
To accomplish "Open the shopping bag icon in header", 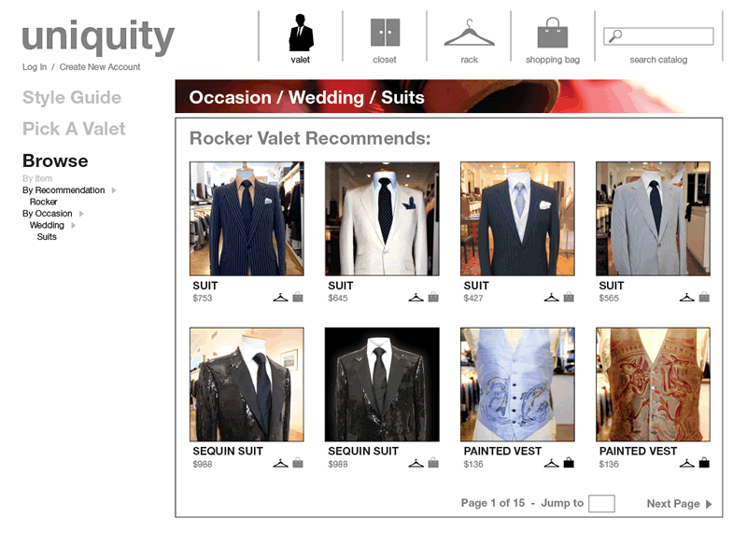I will (x=553, y=33).
